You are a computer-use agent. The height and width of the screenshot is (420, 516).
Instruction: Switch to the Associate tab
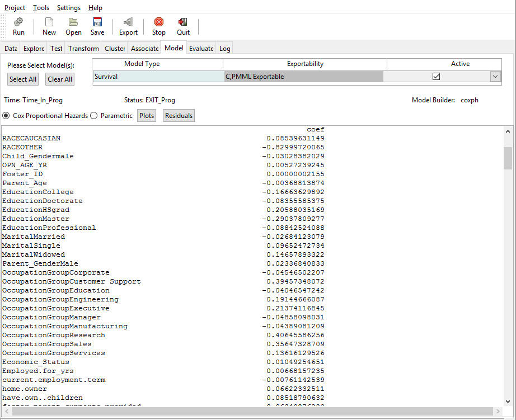pyautogui.click(x=144, y=48)
